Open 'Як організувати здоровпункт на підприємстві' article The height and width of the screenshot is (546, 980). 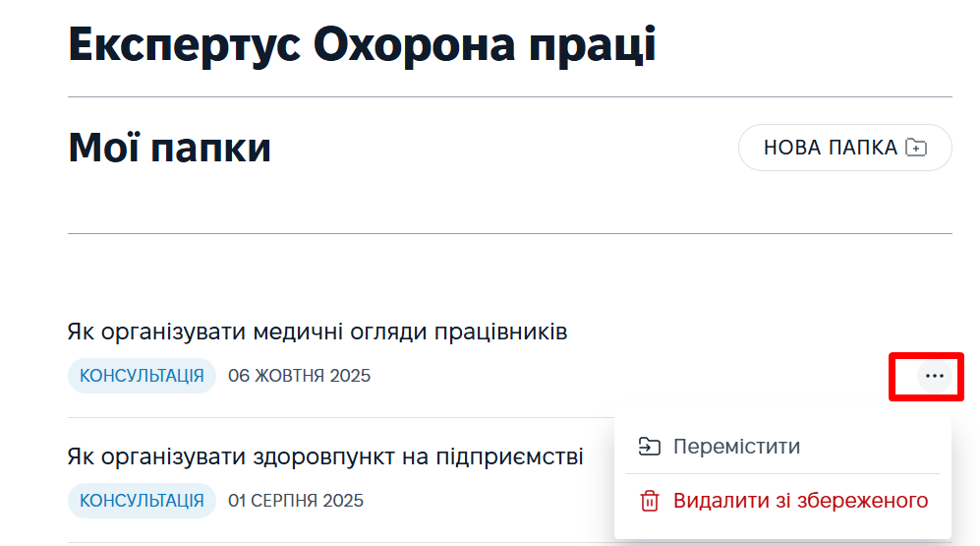coord(325,456)
